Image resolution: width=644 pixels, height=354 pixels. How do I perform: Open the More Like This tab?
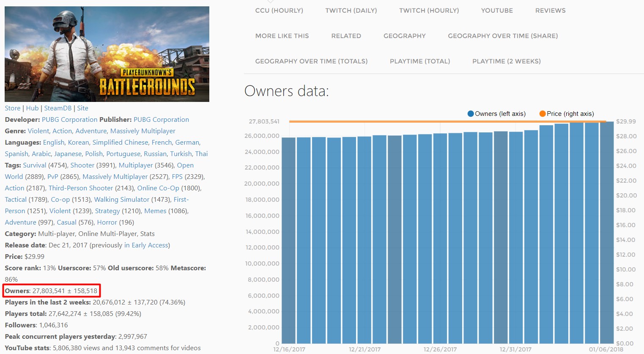pos(282,36)
